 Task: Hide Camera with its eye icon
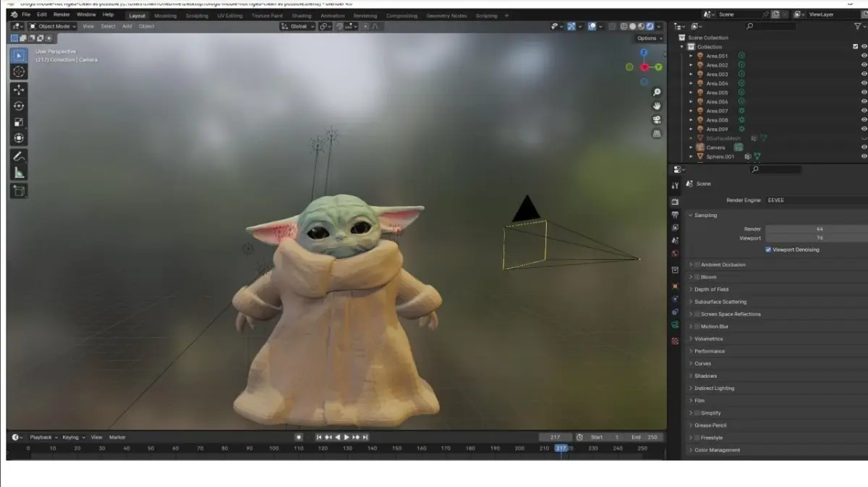(x=864, y=147)
